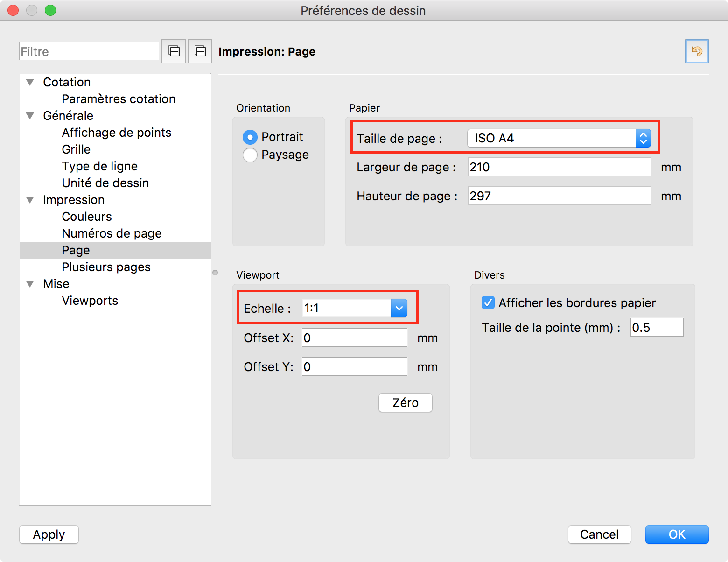Collapse the Impression tree section
This screenshot has height=562, width=728.
(x=30, y=200)
